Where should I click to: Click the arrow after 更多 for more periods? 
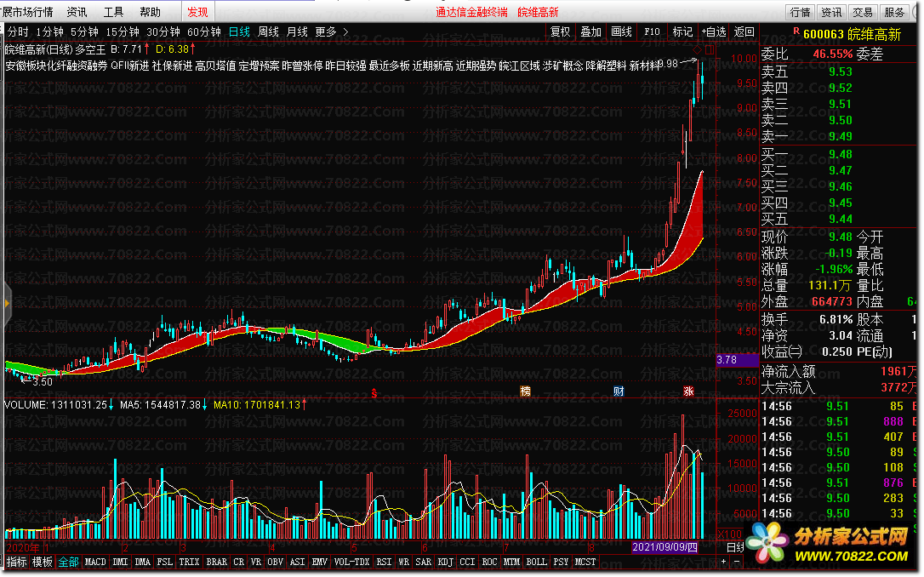pyautogui.click(x=346, y=31)
